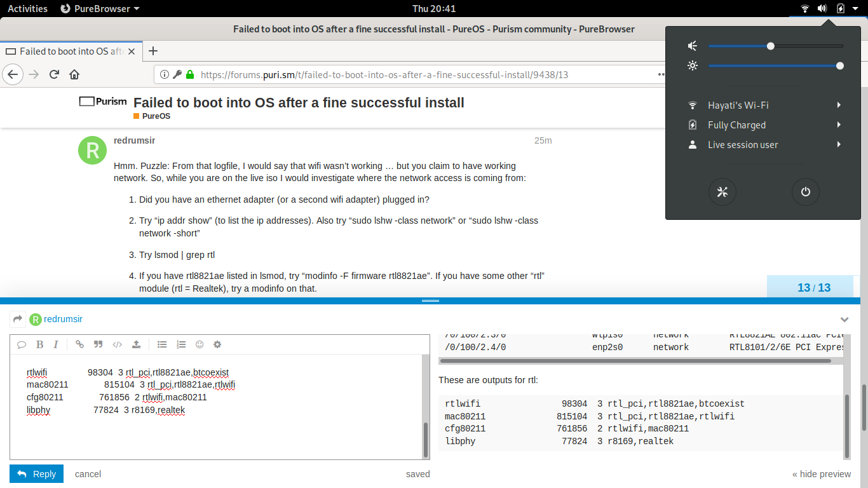Upload a file to the reply

[136, 344]
